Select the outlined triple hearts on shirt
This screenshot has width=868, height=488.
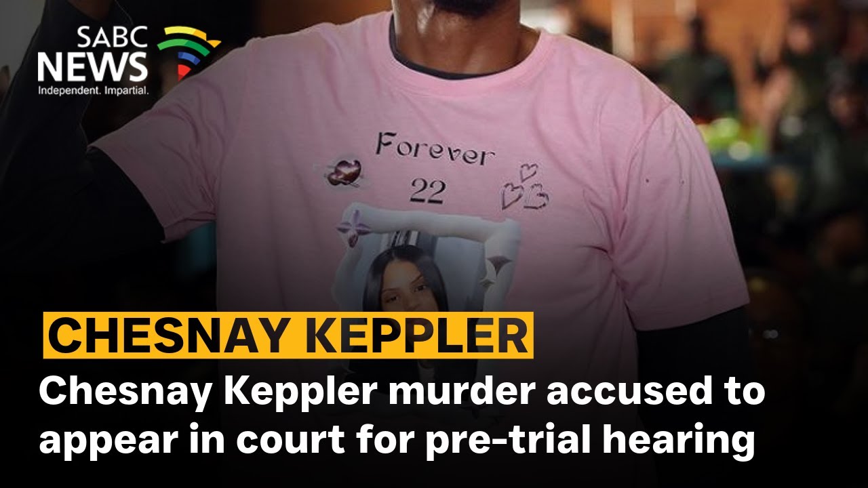[524, 187]
